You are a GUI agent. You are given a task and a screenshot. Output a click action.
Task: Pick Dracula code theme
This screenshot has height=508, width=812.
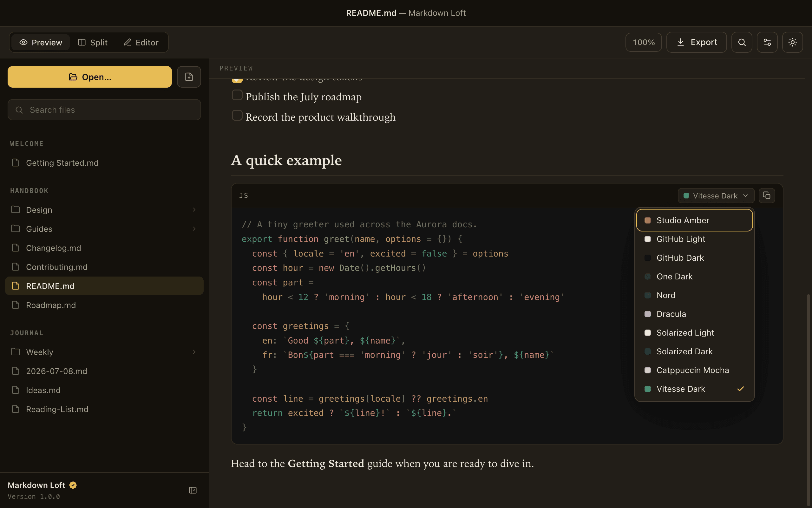[695, 314]
